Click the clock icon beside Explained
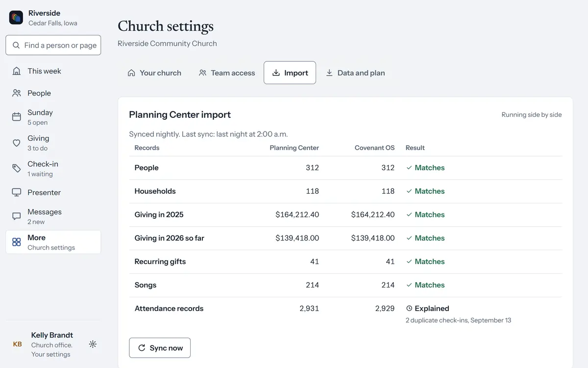 [x=409, y=309]
